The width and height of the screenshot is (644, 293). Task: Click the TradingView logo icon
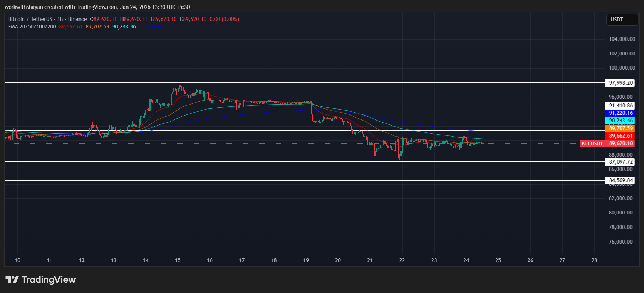pos(12,279)
